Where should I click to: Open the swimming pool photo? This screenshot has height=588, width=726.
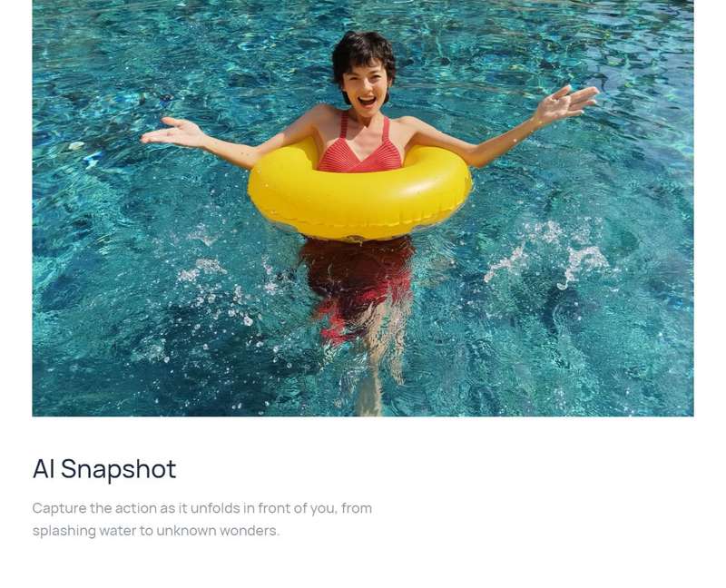362,208
